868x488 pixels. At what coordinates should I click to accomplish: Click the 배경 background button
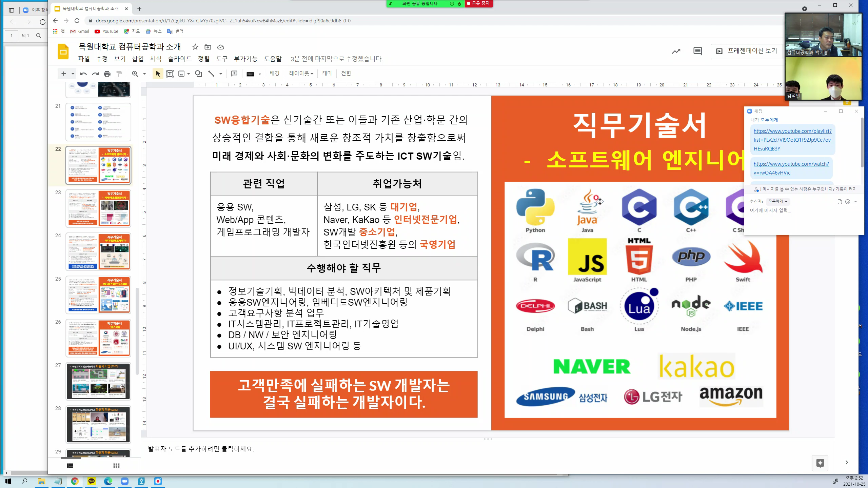coord(274,73)
